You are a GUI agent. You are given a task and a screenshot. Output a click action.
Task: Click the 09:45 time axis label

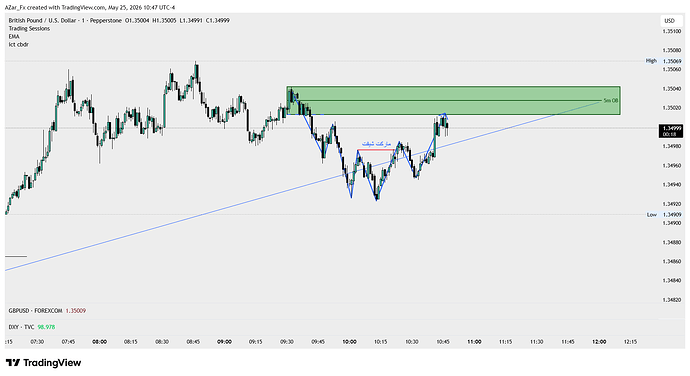tap(318, 342)
